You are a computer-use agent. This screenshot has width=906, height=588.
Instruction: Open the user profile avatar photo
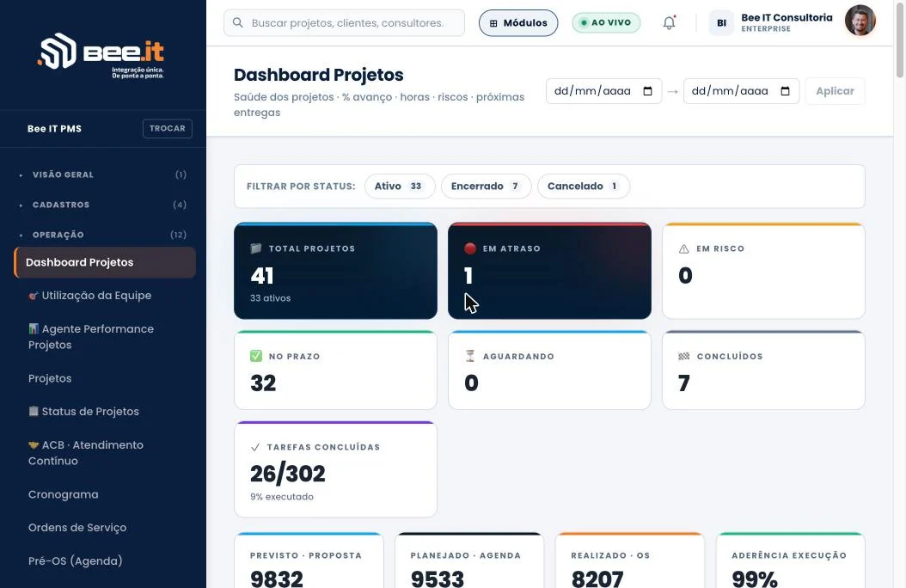(860, 21)
